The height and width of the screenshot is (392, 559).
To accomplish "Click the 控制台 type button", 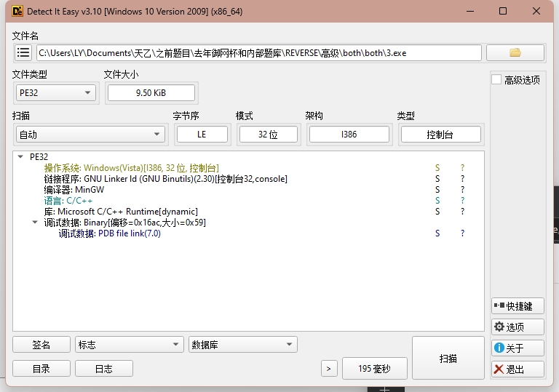I will pos(440,135).
